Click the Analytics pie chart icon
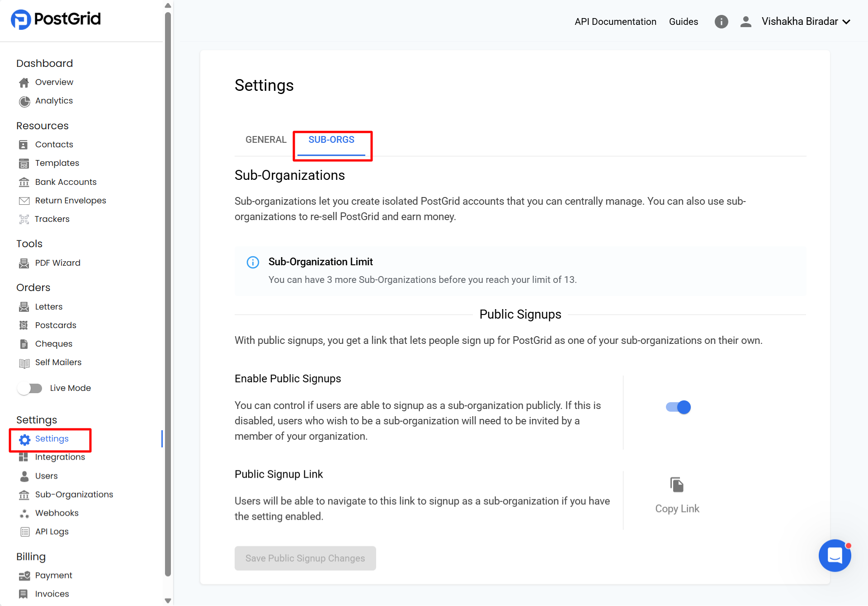The image size is (868, 606). pyautogui.click(x=24, y=101)
